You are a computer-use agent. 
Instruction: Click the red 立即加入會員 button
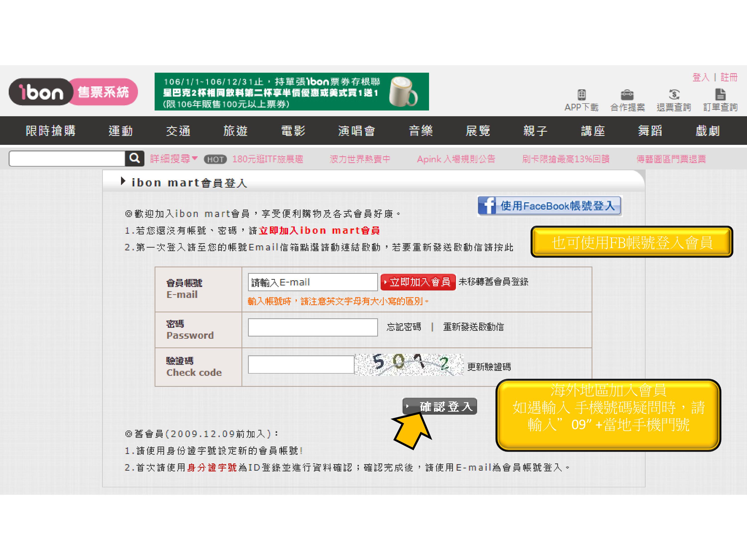418,282
